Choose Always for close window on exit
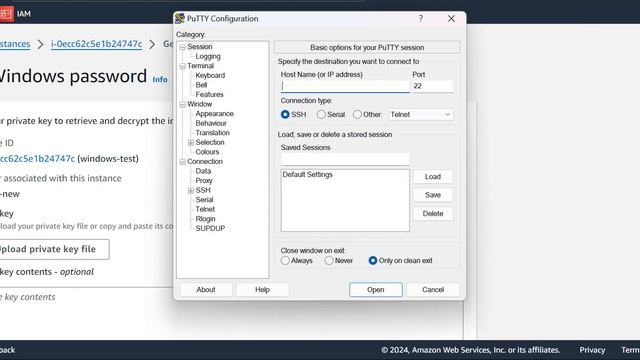 click(285, 260)
